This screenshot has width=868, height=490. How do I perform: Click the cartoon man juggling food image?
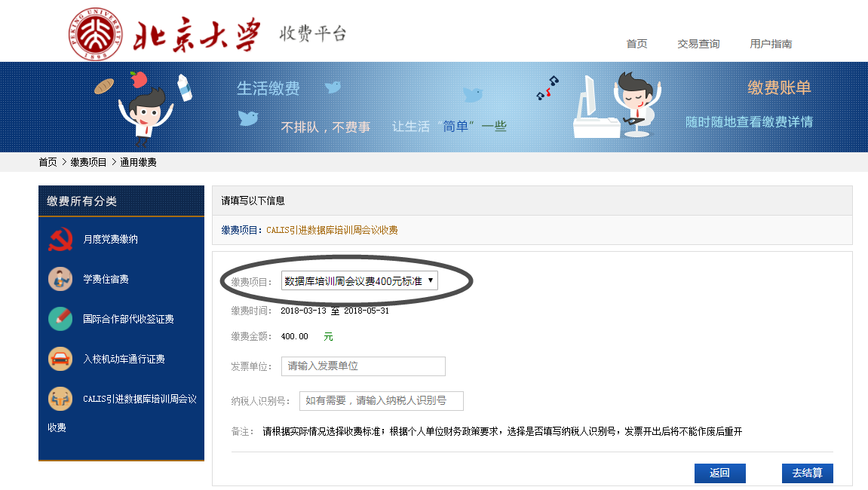(x=143, y=106)
